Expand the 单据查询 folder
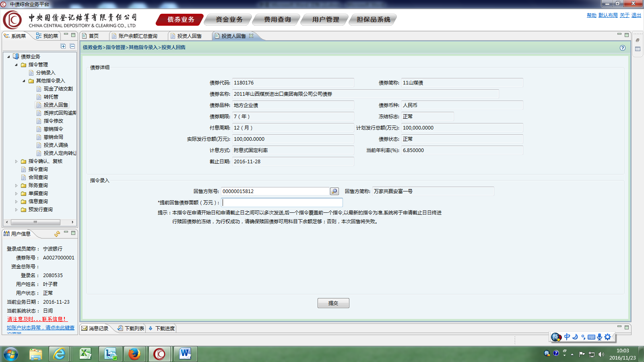 click(x=16, y=193)
